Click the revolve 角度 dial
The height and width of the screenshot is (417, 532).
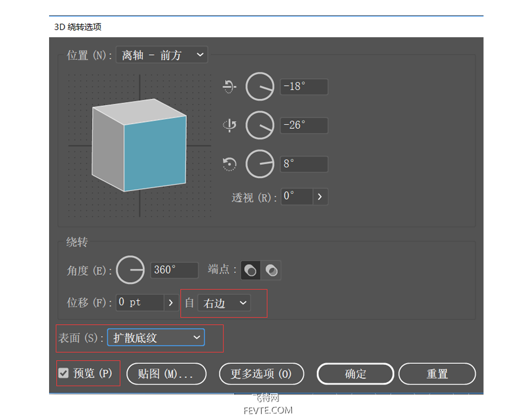tap(130, 270)
